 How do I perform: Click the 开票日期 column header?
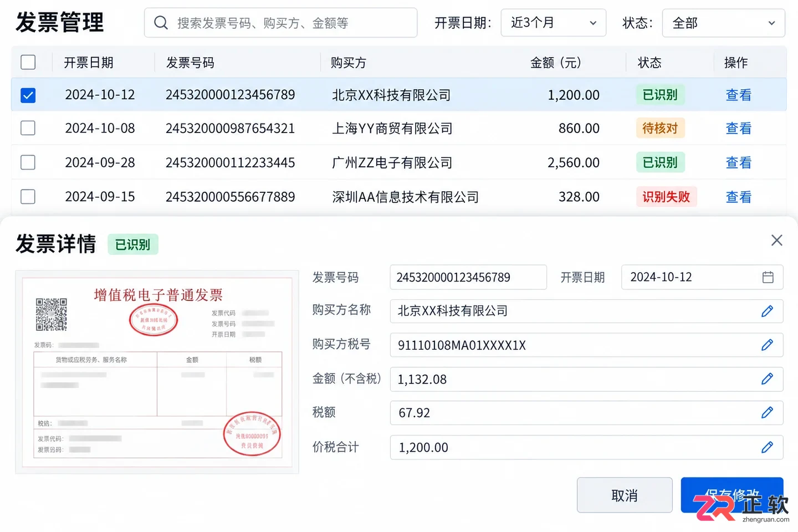(89, 63)
